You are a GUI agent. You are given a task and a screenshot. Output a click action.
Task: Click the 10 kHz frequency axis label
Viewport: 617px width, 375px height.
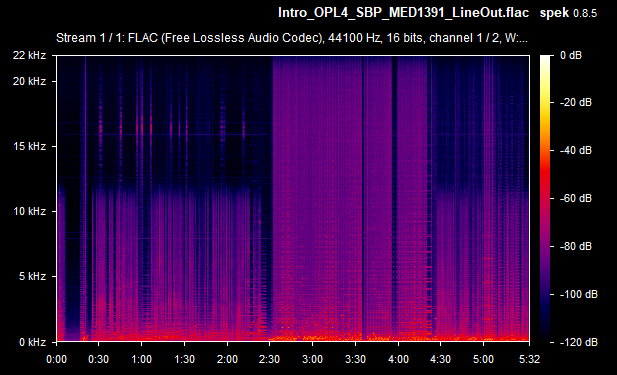[29, 211]
